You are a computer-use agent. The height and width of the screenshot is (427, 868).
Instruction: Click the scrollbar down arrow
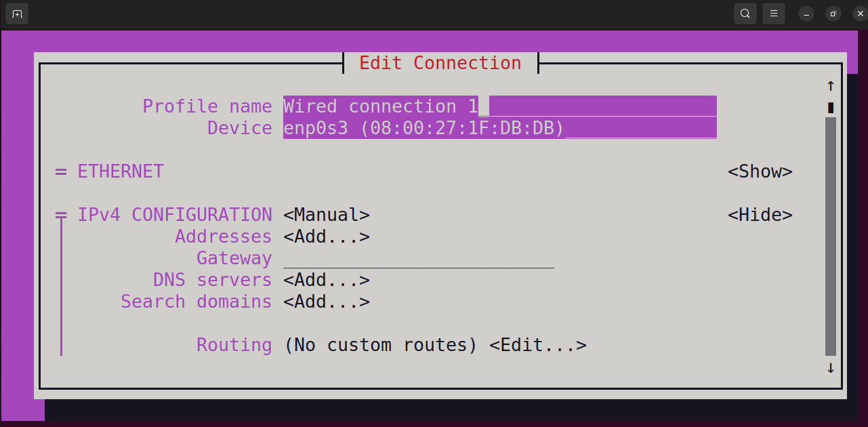tap(831, 368)
